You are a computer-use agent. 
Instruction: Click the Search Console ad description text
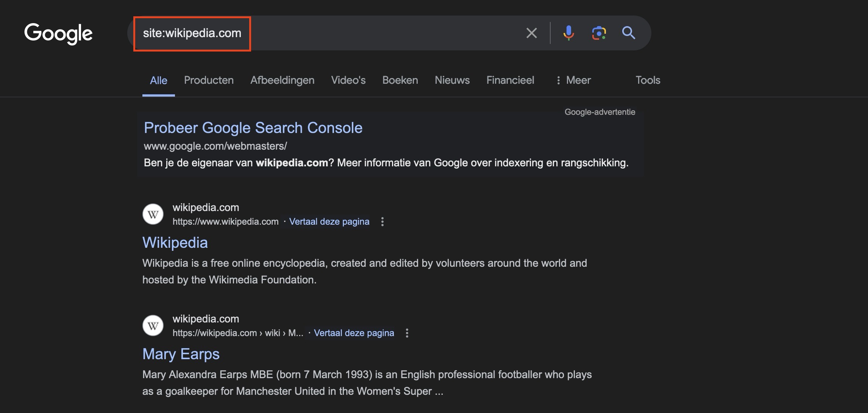[386, 163]
